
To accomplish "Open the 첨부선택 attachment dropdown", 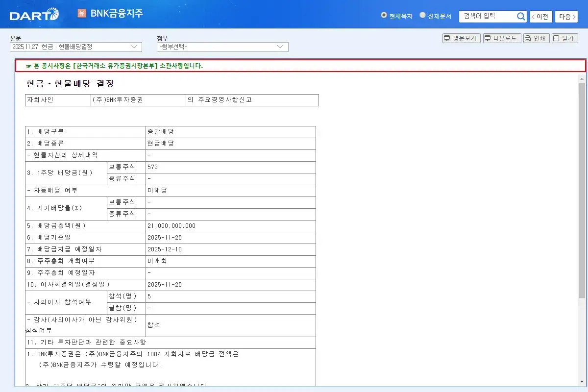I will pyautogui.click(x=222, y=47).
